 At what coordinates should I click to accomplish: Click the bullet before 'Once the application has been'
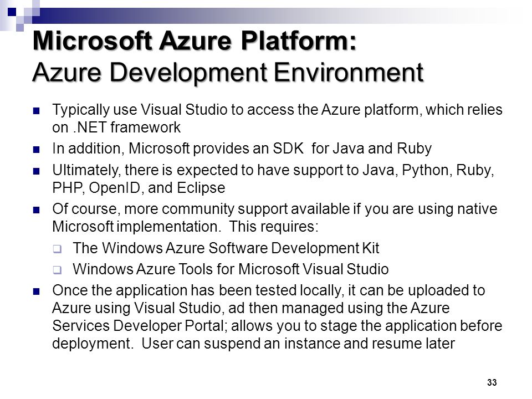37,291
